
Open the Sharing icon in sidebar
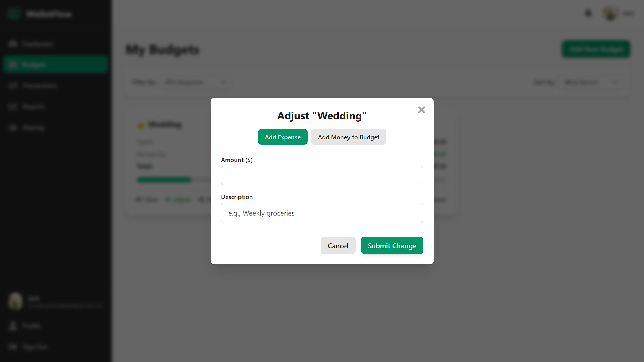click(x=13, y=128)
